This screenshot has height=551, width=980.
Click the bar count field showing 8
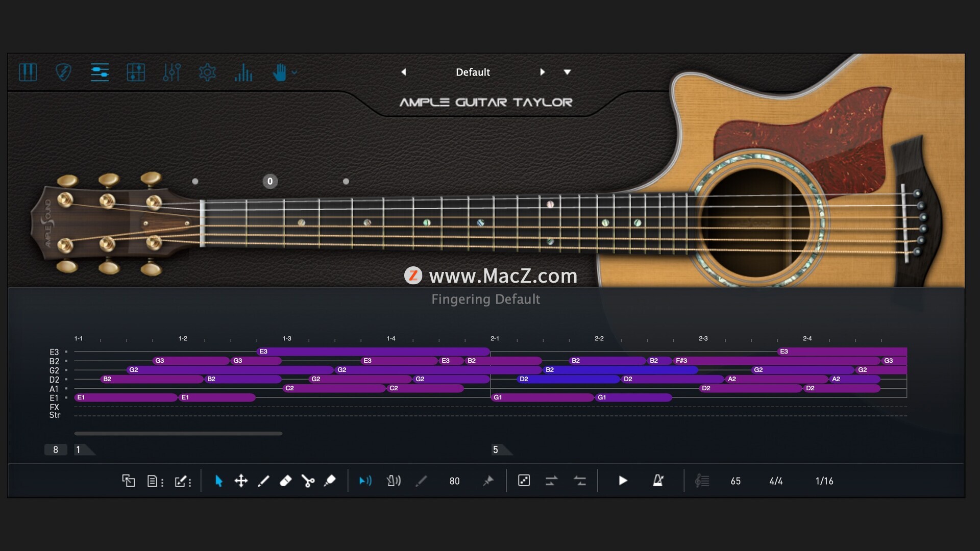[x=56, y=449]
